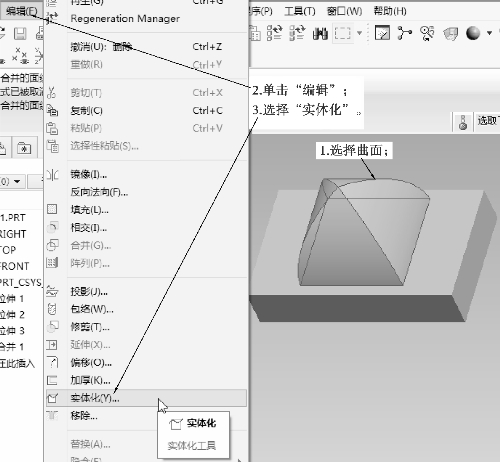Viewport: 500px width, 462px height.
Task: Choose 合并(G)... from Edit menu
Action: pyautogui.click(x=147, y=246)
